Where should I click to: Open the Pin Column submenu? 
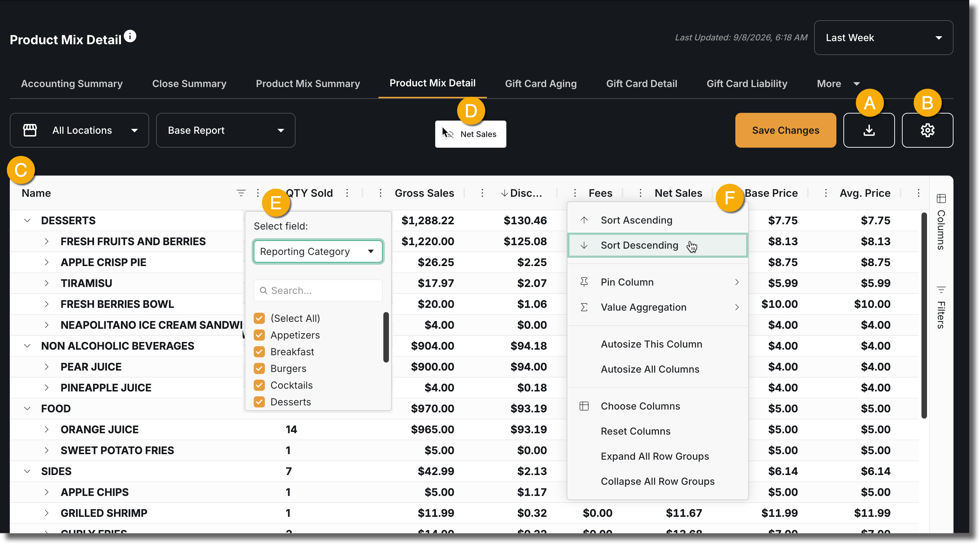click(657, 282)
